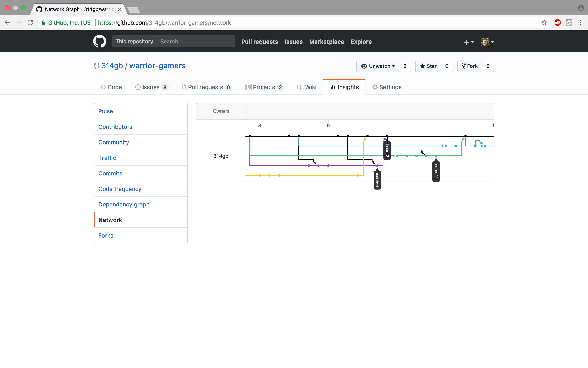
Task: Click the address bar URL
Action: [164, 23]
